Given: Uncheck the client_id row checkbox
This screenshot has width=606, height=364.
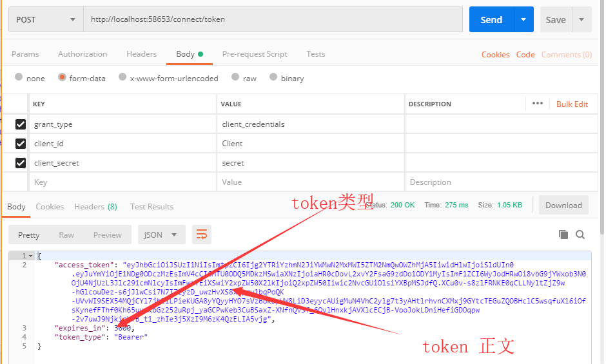Looking at the screenshot, I should 21,144.
